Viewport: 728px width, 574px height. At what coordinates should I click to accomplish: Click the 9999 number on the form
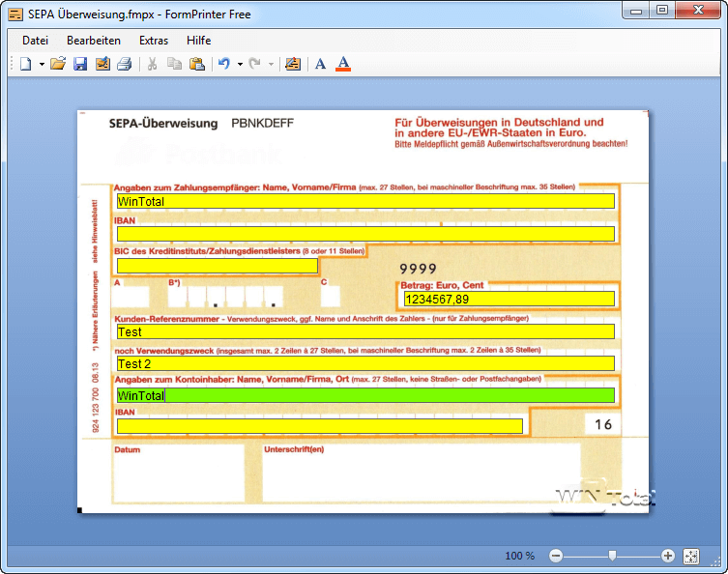tap(418, 269)
